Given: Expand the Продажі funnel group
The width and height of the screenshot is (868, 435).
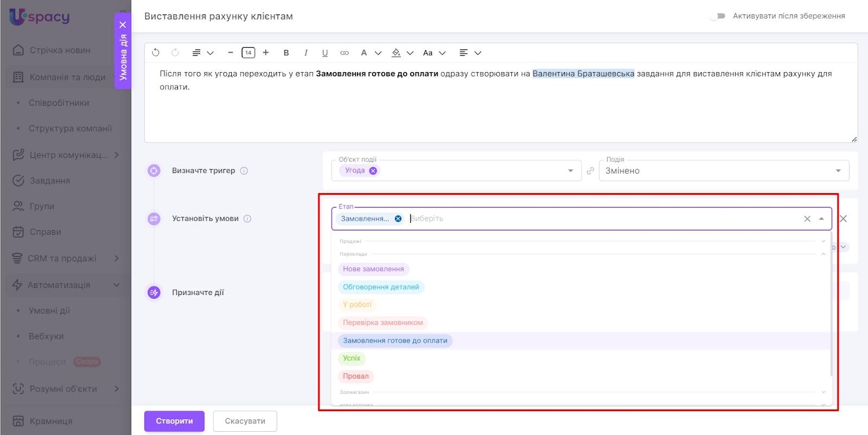Looking at the screenshot, I should [x=823, y=241].
